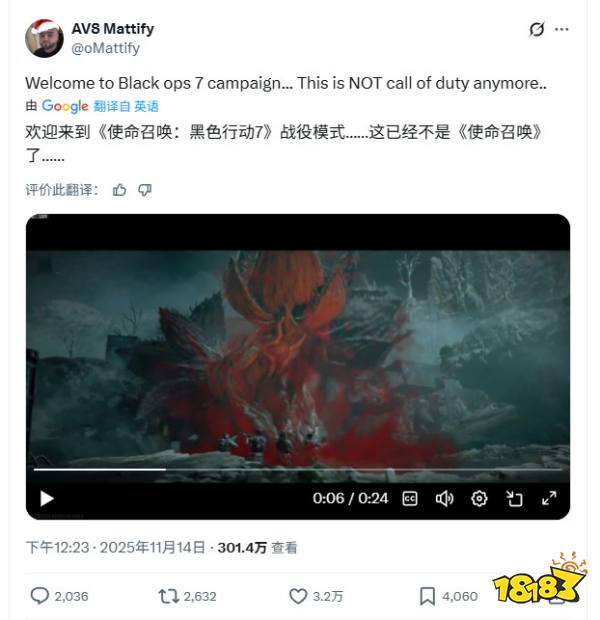Viewport: 600px width, 620px height.
Task: Open AVS Mattify profile avatar
Action: coord(44,38)
